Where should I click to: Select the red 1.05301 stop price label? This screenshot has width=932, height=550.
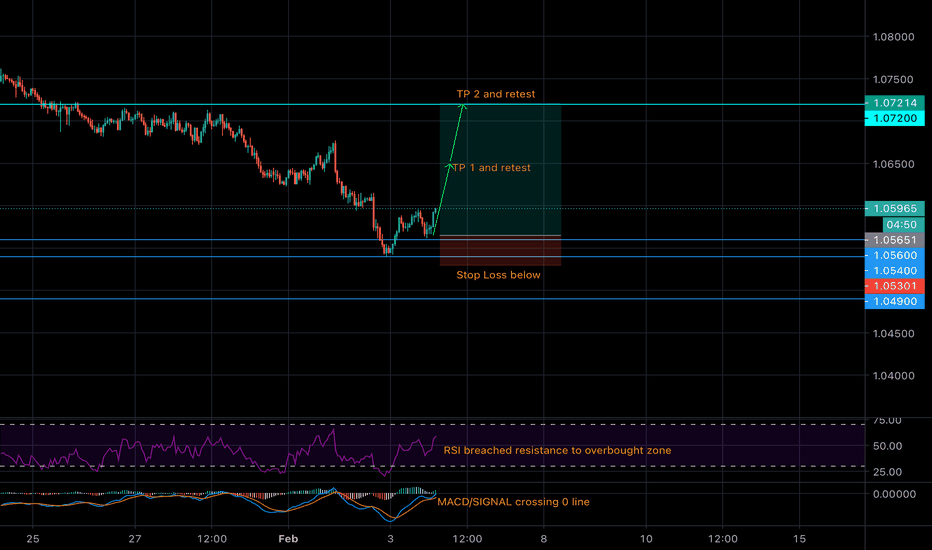tap(895, 286)
